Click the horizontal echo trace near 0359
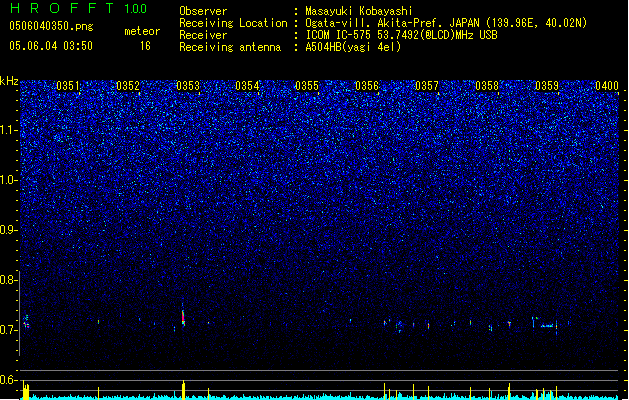The width and height of the screenshot is (629, 400). [x=547, y=325]
